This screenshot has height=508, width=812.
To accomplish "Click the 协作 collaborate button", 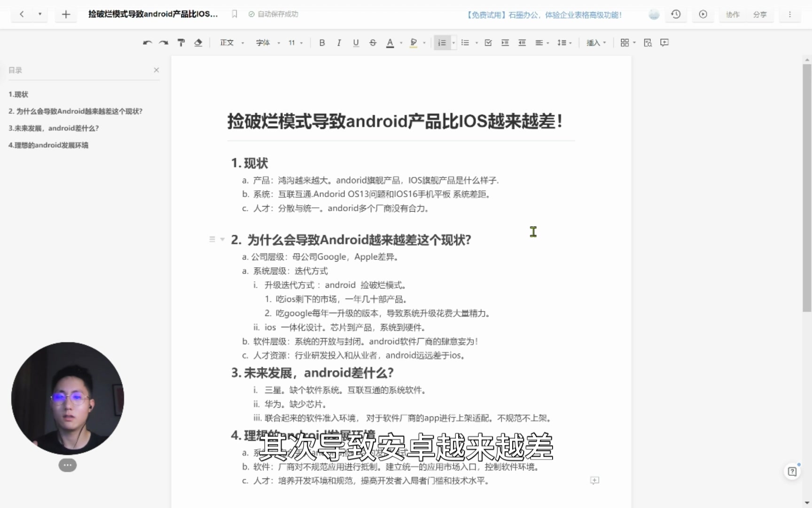I will coord(733,15).
